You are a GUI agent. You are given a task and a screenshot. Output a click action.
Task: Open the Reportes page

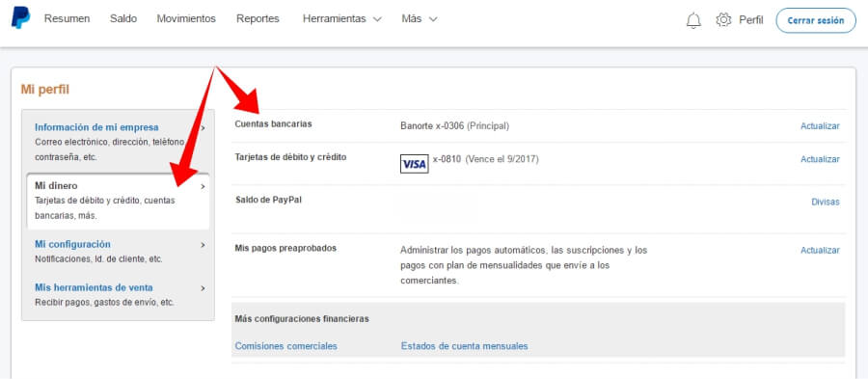click(258, 19)
